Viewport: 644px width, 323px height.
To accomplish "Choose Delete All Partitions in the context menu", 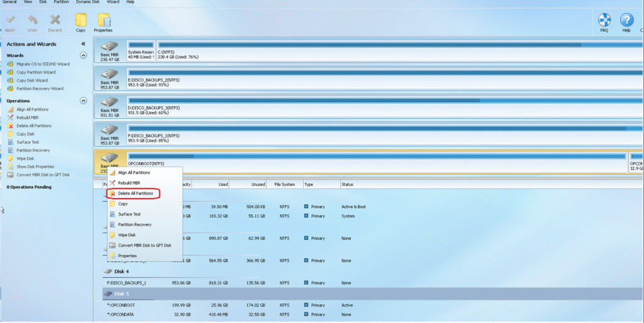I will pyautogui.click(x=135, y=194).
